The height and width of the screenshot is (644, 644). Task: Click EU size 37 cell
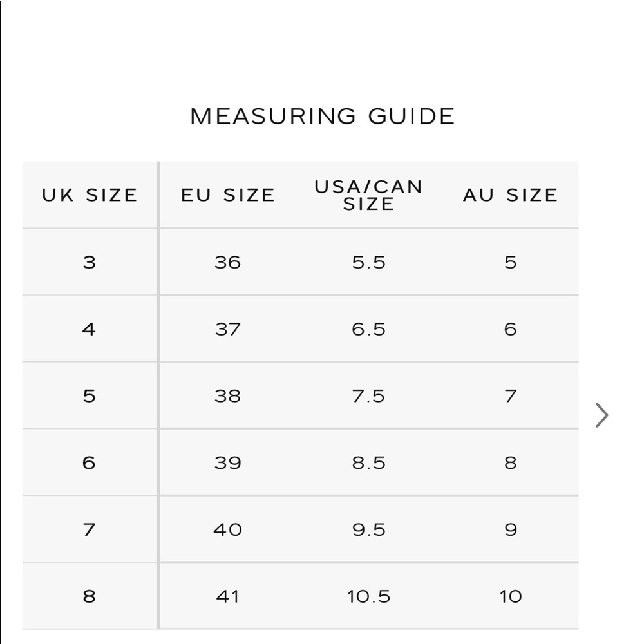pos(228,329)
